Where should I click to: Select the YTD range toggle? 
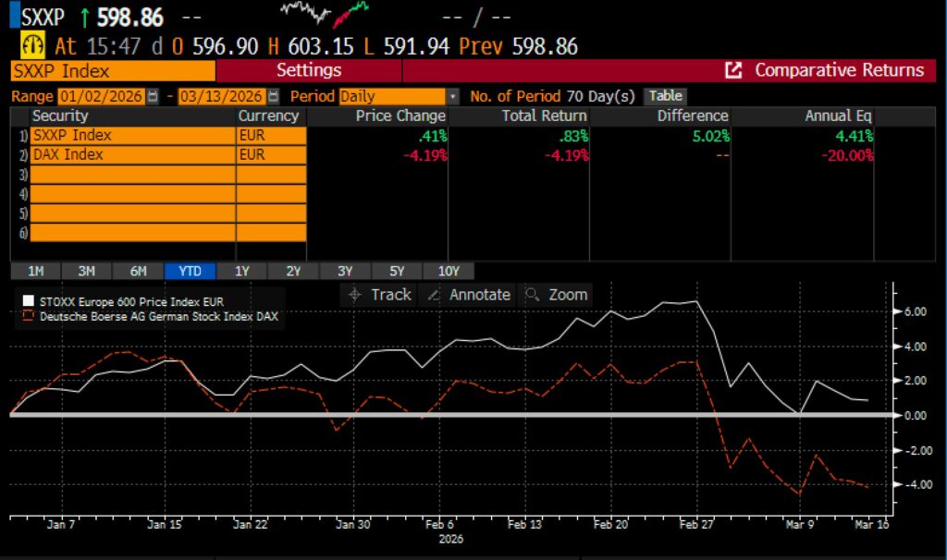[190, 271]
